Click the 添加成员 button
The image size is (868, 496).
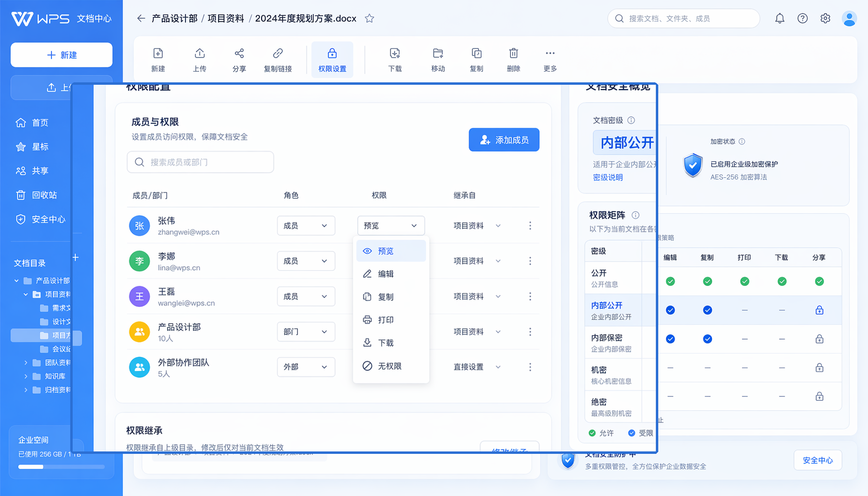coord(504,140)
